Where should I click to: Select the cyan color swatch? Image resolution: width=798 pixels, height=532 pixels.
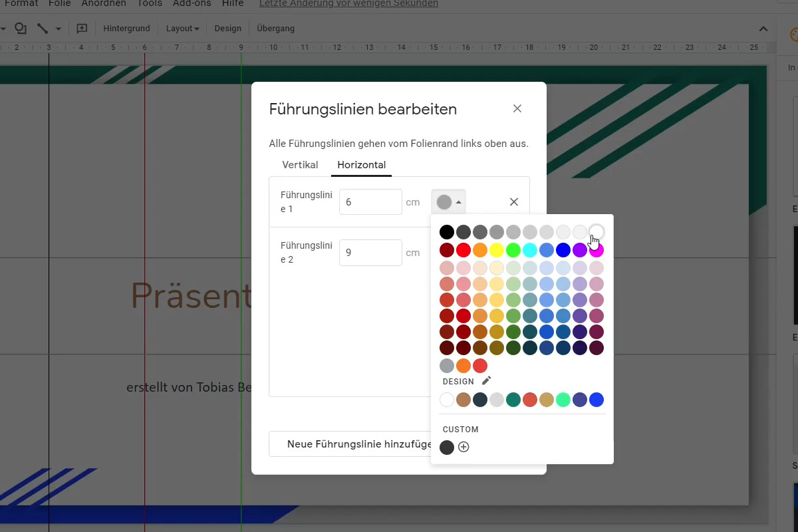point(530,250)
